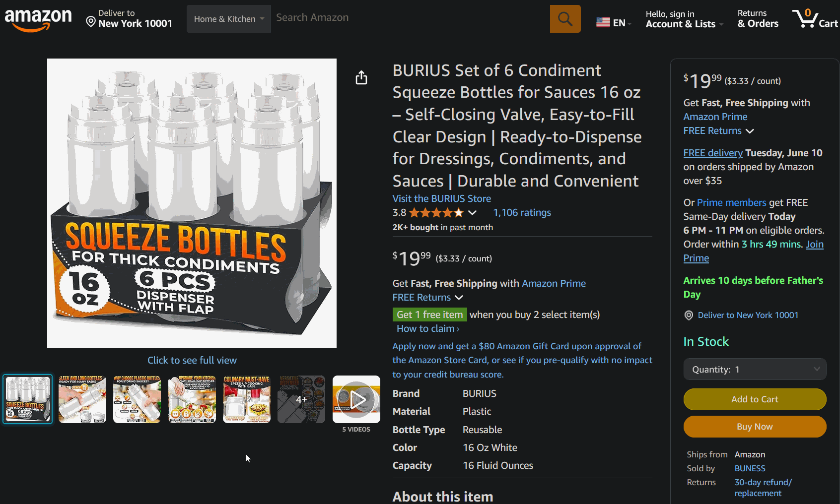
Task: Visit the BURIUS Store link
Action: (442, 198)
